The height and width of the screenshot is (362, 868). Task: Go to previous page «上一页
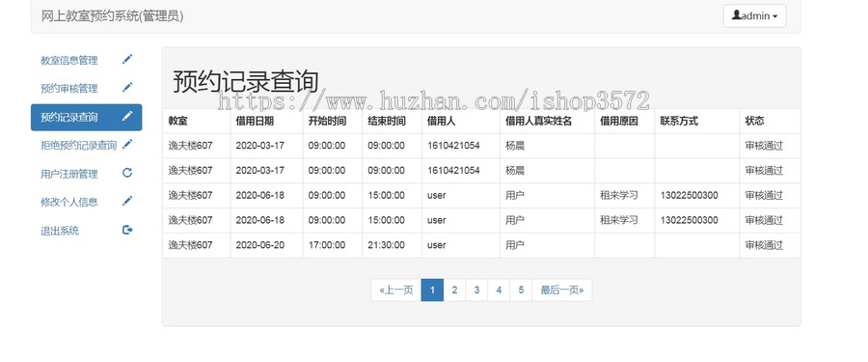tap(395, 290)
